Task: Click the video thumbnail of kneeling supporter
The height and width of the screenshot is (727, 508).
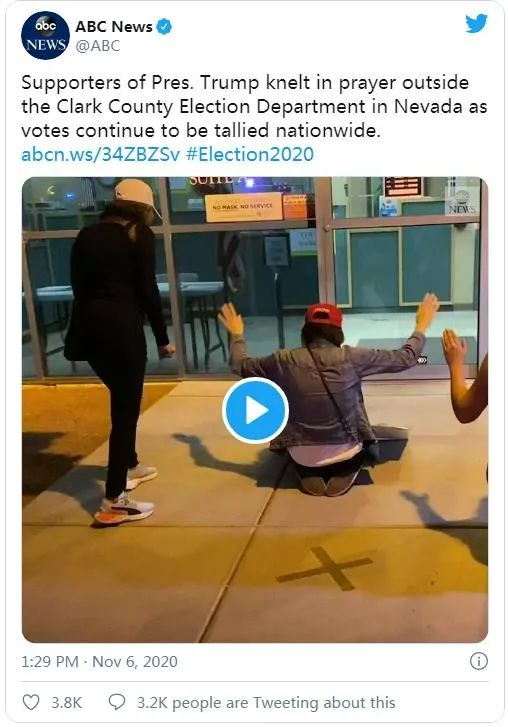Action: [255, 410]
